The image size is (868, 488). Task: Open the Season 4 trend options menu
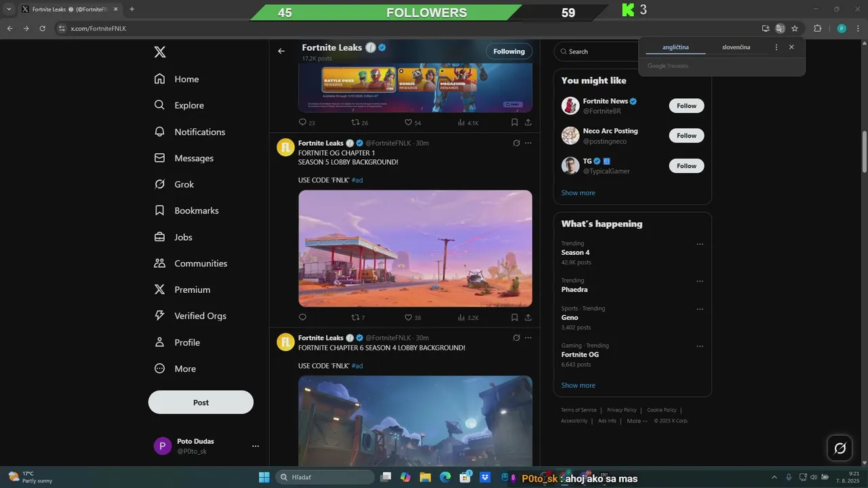(x=700, y=244)
